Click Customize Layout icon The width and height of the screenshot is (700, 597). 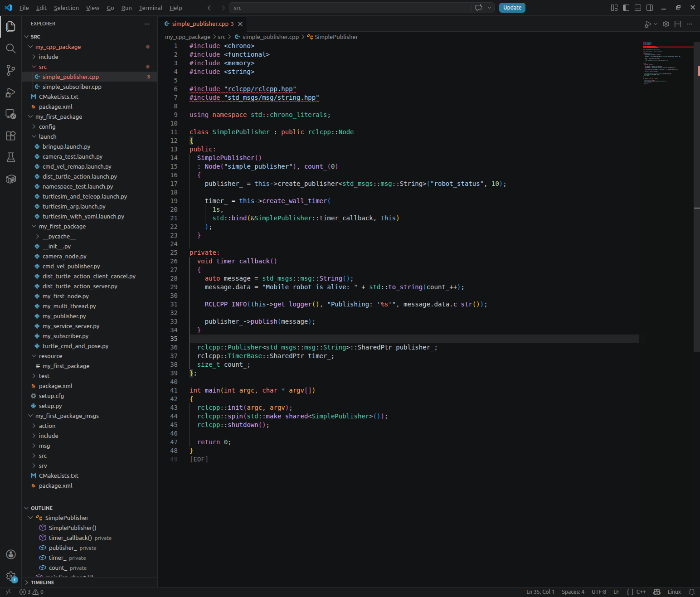pyautogui.click(x=614, y=8)
